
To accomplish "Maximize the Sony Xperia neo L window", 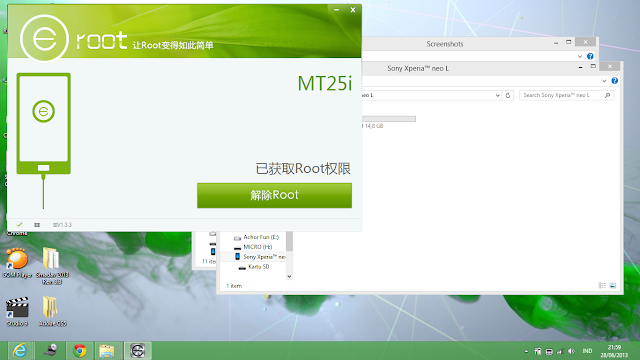I will coord(593,67).
